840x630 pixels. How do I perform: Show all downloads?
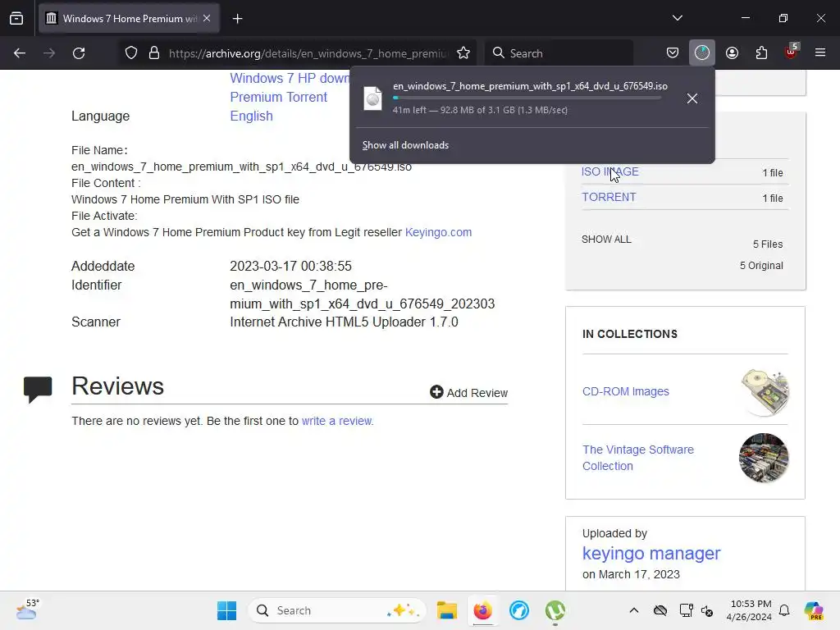click(405, 145)
